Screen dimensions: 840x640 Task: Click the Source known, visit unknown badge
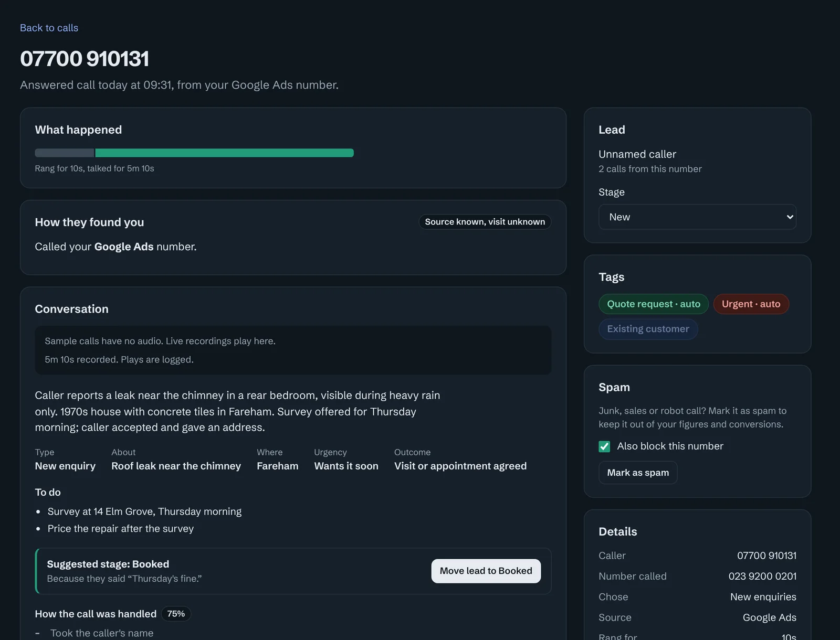(x=485, y=222)
